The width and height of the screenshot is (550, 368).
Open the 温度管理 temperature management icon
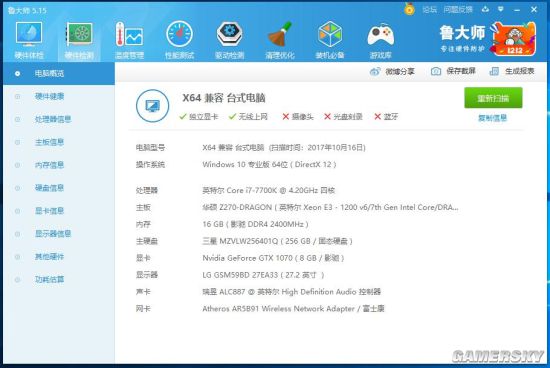tap(129, 34)
